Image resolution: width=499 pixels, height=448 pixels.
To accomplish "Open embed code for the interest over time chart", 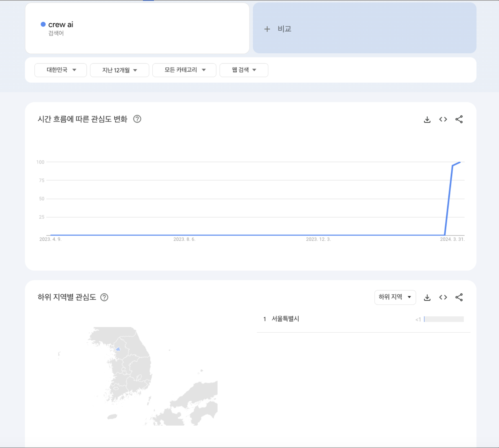I will pyautogui.click(x=443, y=119).
